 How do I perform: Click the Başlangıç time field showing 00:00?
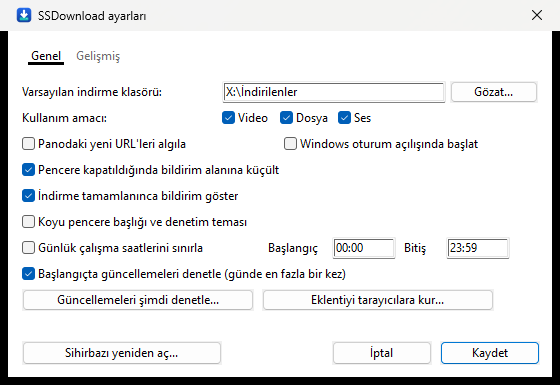[x=364, y=248]
